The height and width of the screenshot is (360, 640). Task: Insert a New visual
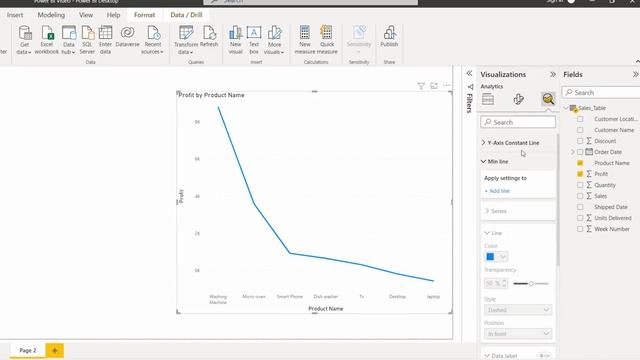pyautogui.click(x=236, y=40)
